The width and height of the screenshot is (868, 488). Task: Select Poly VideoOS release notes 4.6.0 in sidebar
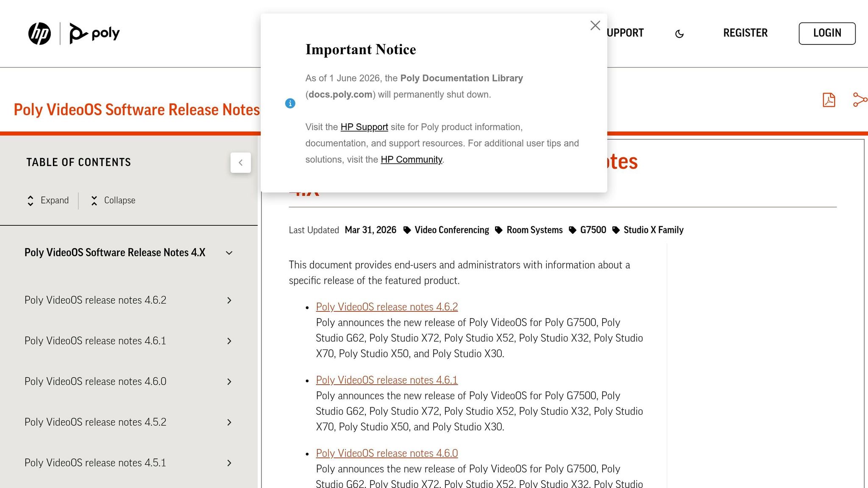click(x=95, y=381)
